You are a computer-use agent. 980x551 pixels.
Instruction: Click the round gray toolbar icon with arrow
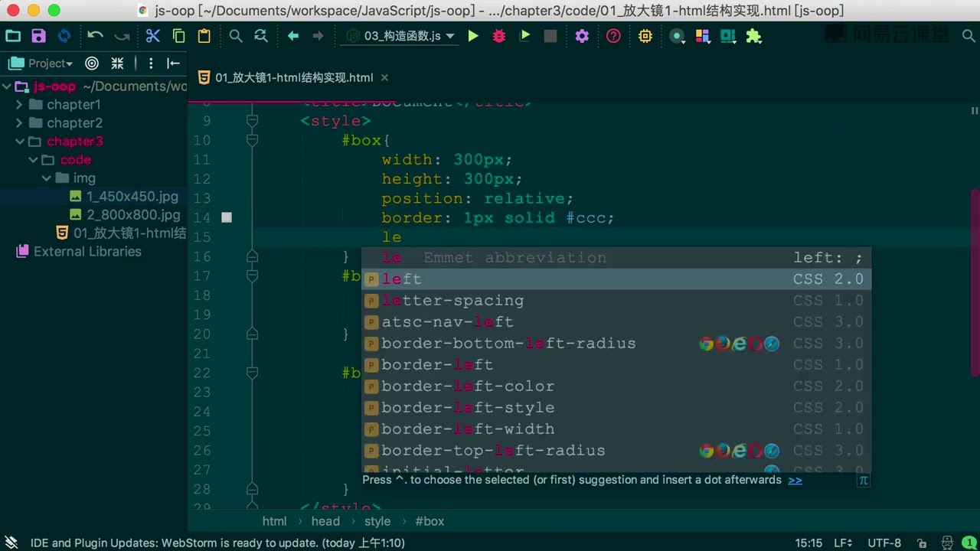coord(677,36)
